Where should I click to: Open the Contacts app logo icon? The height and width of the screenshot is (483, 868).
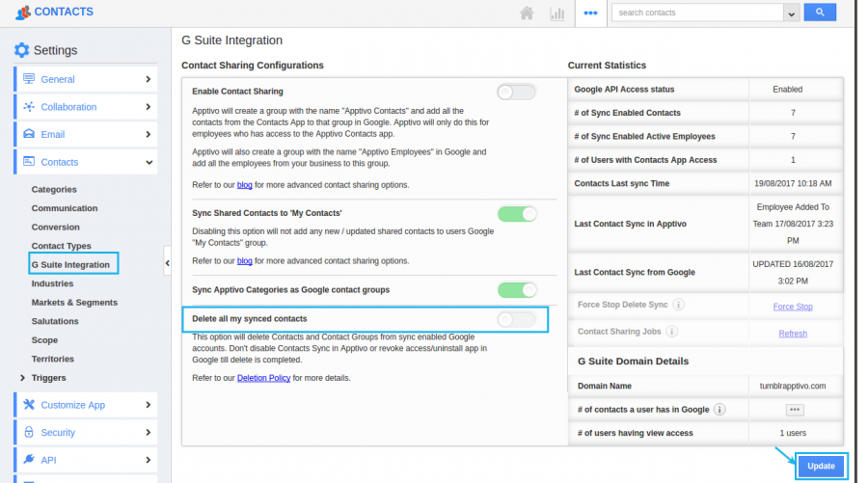click(22, 13)
